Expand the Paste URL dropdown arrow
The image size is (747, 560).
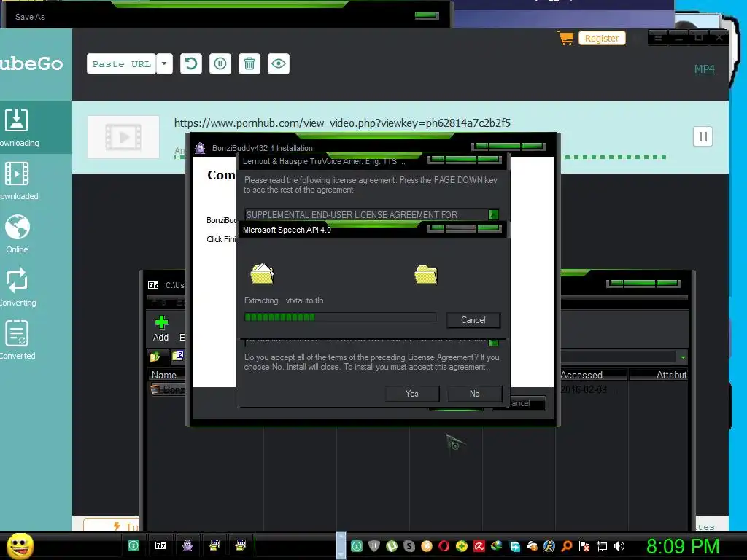click(x=164, y=64)
